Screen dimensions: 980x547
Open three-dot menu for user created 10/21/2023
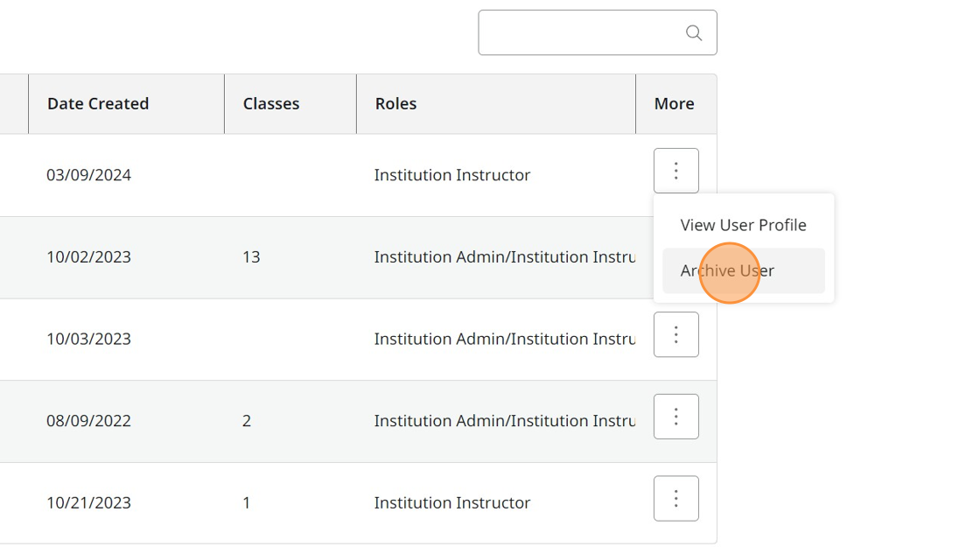[675, 499]
